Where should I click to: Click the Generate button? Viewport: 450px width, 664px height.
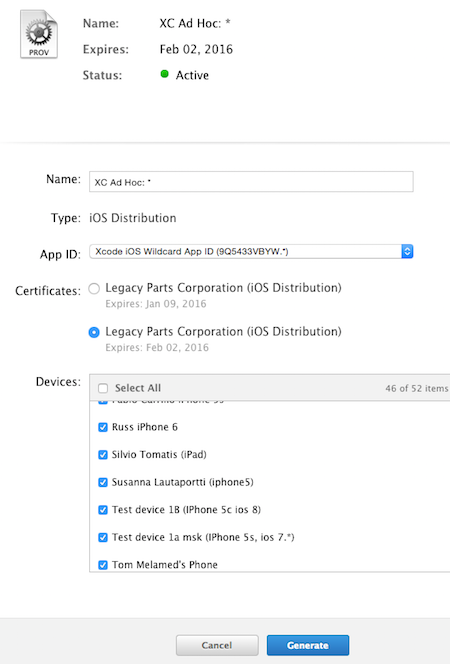click(x=308, y=645)
